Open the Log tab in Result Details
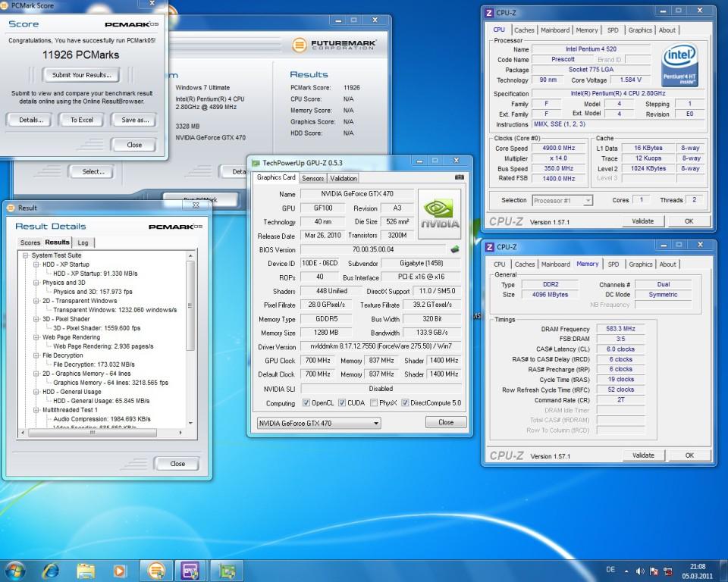This screenshot has width=728, height=582. point(83,242)
